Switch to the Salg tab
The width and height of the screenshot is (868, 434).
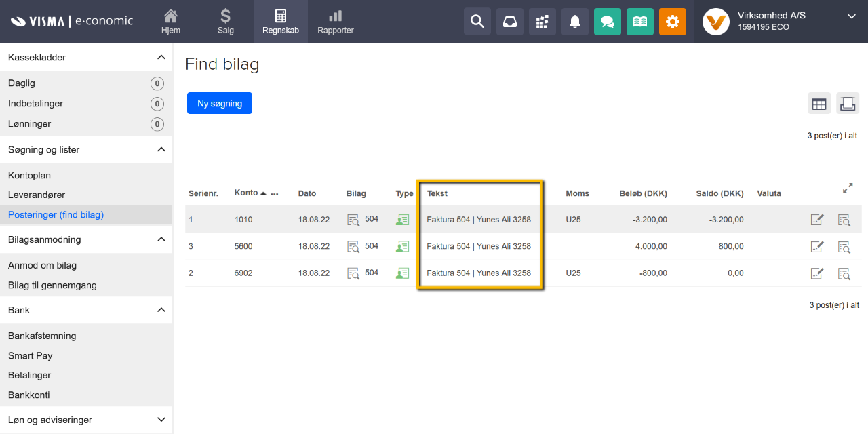(x=226, y=22)
